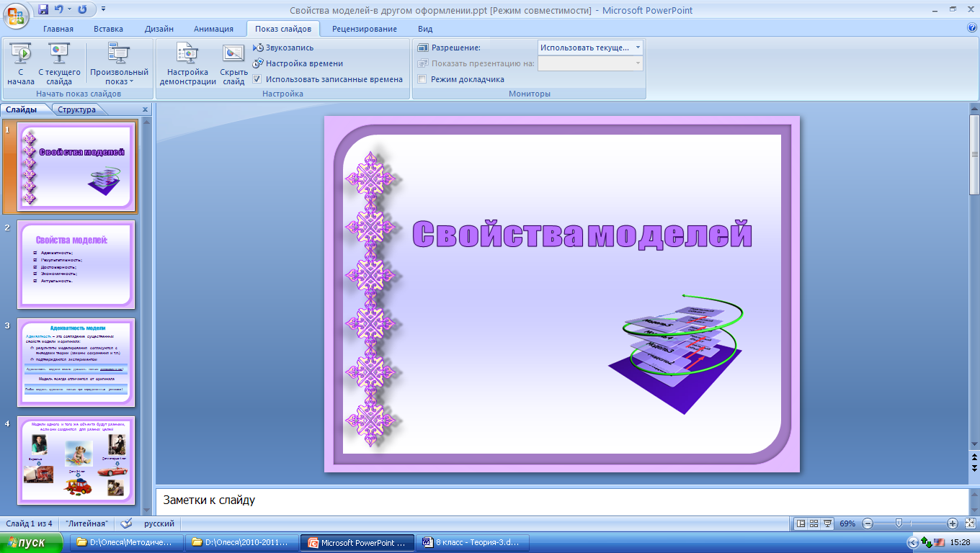Go to next slide double-arrow button

click(x=974, y=468)
